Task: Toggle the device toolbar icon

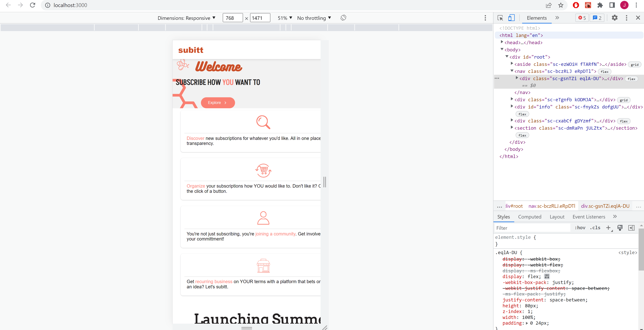Action: pyautogui.click(x=511, y=18)
